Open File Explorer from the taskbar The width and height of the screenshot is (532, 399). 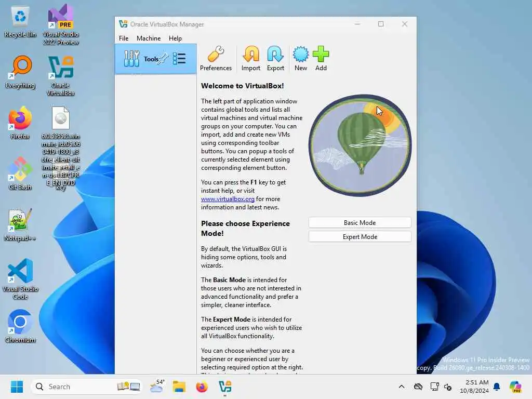(179, 387)
